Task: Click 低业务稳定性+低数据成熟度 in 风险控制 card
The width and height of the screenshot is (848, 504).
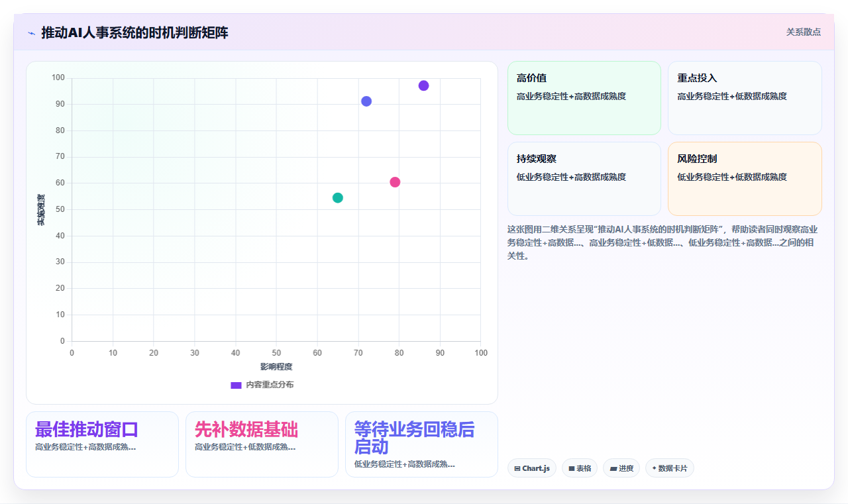Action: (x=732, y=177)
